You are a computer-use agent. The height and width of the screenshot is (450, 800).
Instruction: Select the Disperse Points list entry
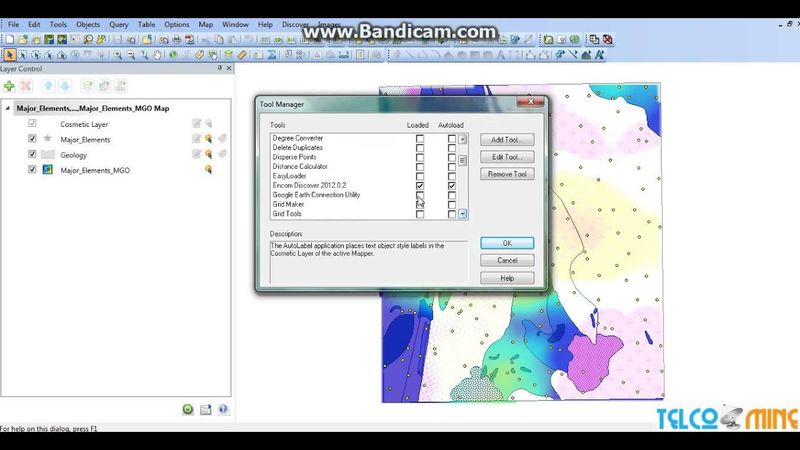294,157
